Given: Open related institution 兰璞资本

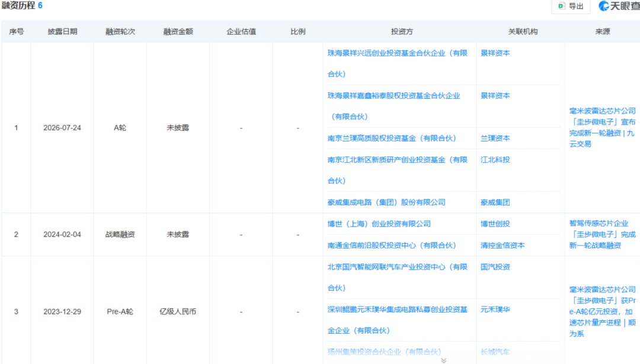Looking at the screenshot, I should (495, 138).
